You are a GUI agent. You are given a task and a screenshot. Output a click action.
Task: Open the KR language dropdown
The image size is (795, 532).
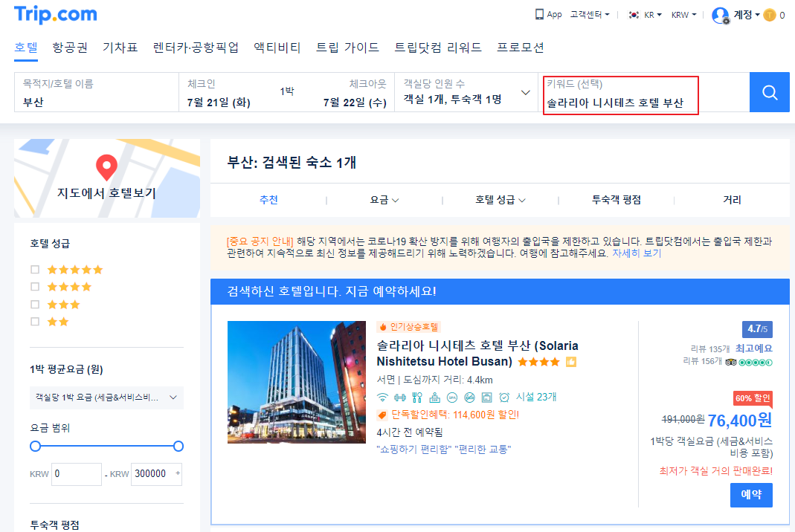[653, 15]
